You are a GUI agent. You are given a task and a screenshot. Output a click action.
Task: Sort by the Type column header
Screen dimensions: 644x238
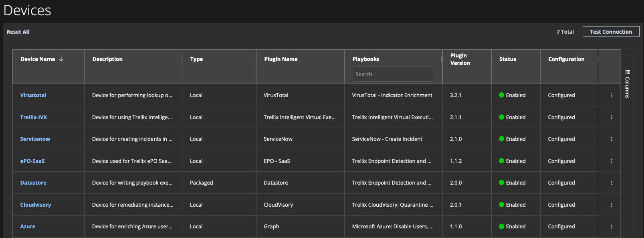click(196, 59)
